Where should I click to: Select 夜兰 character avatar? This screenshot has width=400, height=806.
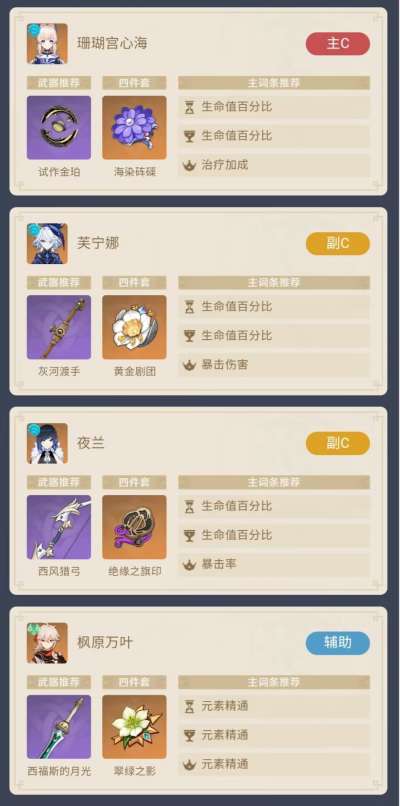(47, 443)
